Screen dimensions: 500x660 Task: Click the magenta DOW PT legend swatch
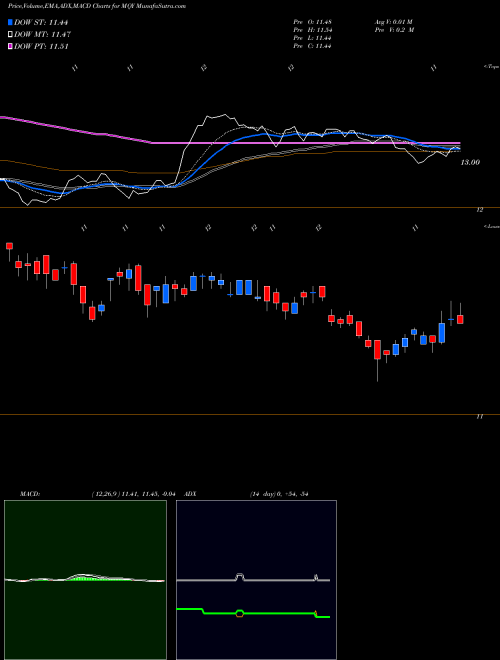click(x=10, y=46)
